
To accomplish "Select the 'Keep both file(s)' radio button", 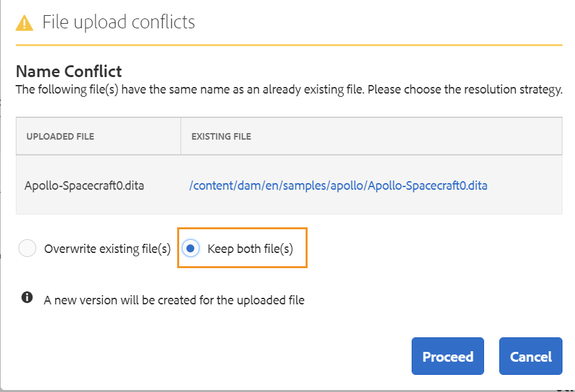I will pyautogui.click(x=190, y=248).
